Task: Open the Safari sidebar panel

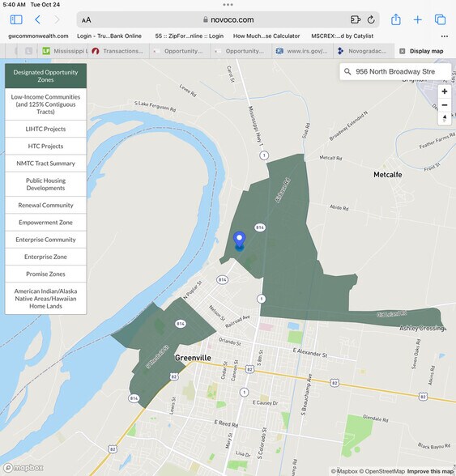Action: [x=16, y=19]
